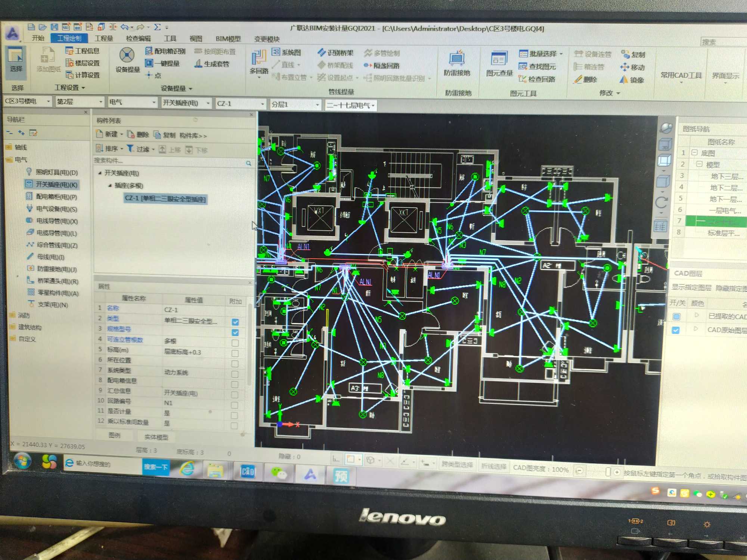Toggle 附加 checkbox for 所在位置 row
This screenshot has width=747, height=560.
(235, 364)
